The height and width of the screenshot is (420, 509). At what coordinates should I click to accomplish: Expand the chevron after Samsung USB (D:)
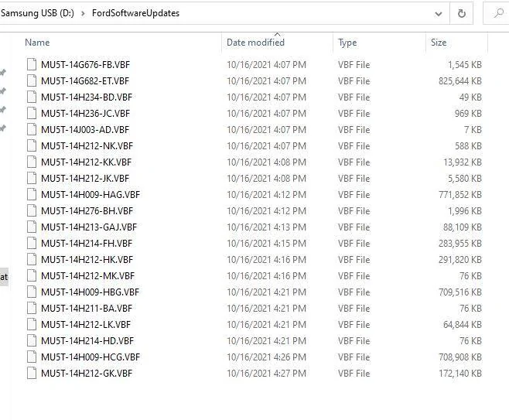click(83, 14)
